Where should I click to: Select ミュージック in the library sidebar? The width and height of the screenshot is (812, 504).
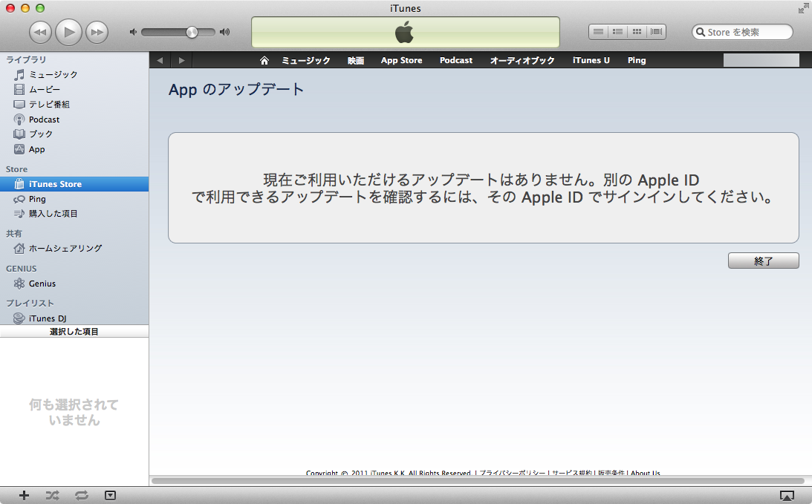point(53,74)
